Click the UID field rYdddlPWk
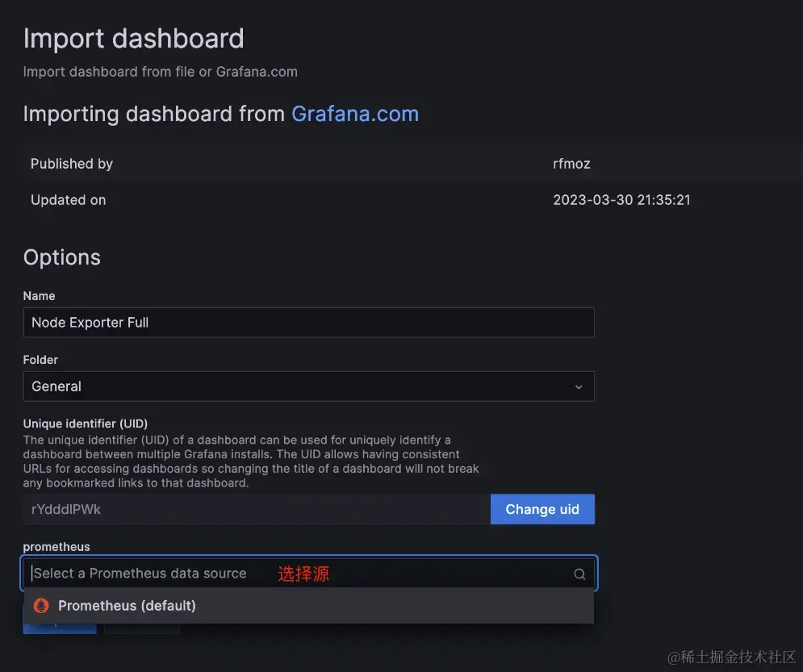The height and width of the screenshot is (672, 803). (257, 509)
